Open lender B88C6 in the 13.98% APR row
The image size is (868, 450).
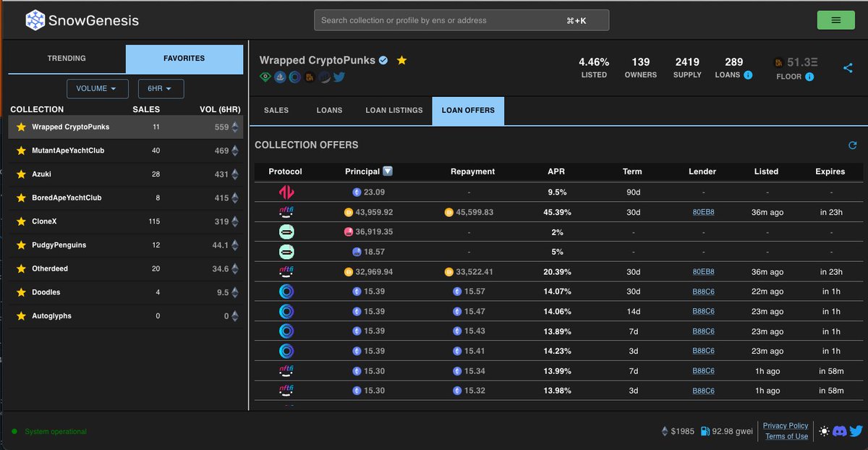703,391
